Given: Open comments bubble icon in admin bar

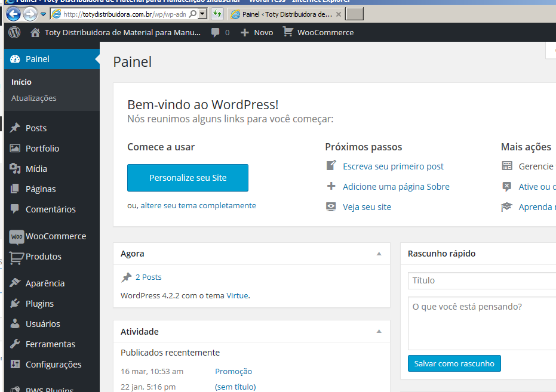Looking at the screenshot, I should tap(215, 33).
